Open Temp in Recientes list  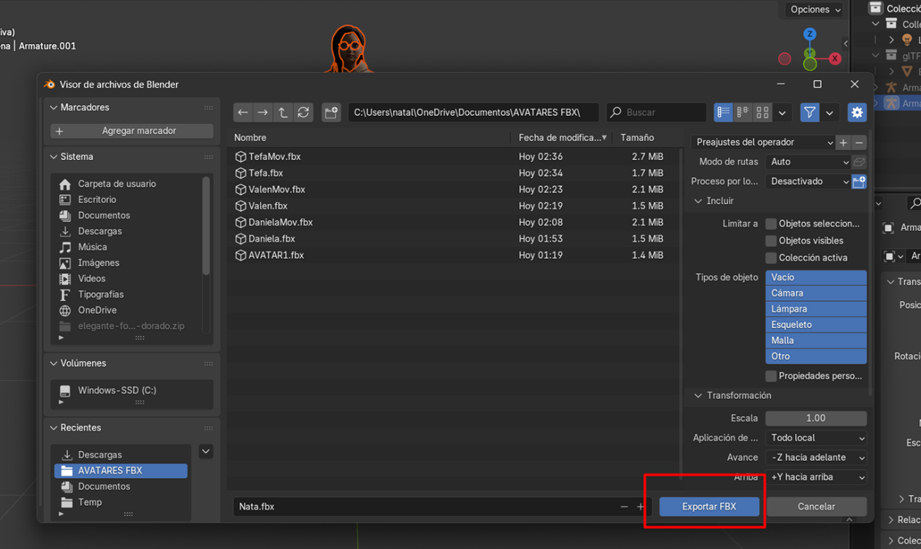point(90,502)
